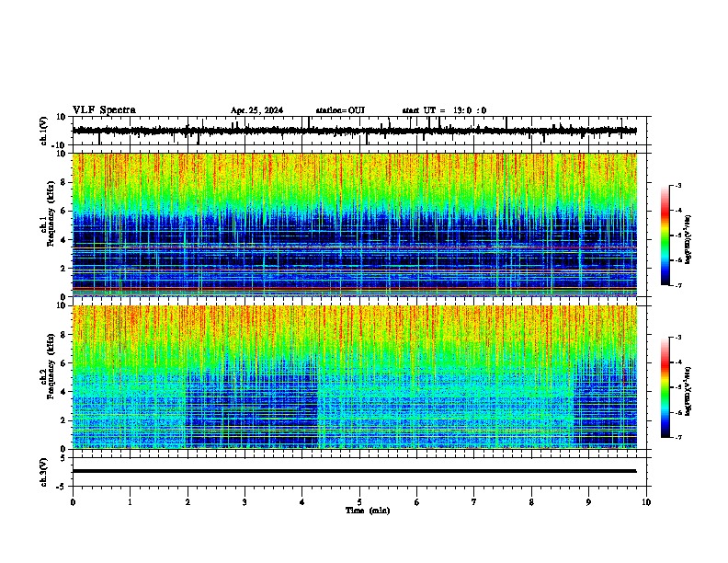
Task: Click the "10" tick label on the time axis
Action: [x=646, y=502]
